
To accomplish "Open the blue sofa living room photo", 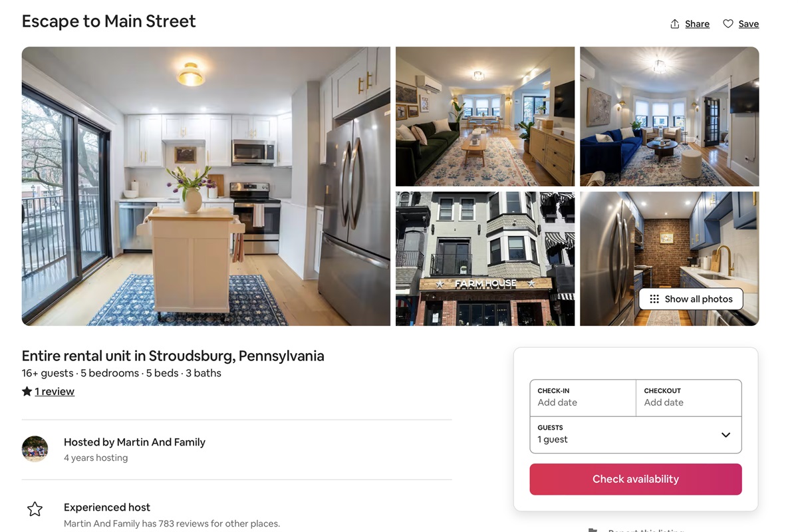I will pos(669,116).
